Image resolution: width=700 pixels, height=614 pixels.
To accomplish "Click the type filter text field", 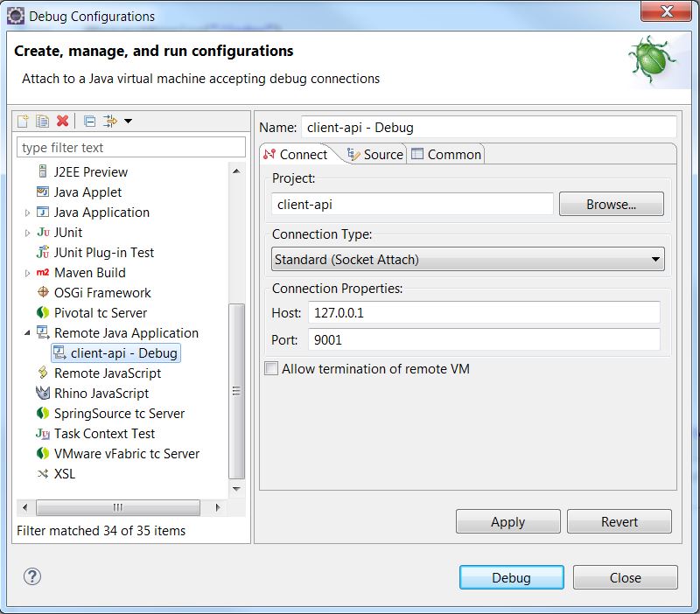I will coord(130,147).
